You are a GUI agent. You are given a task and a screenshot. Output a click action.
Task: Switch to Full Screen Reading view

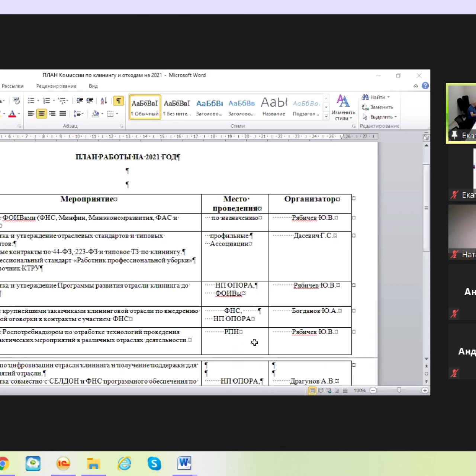coord(321,390)
